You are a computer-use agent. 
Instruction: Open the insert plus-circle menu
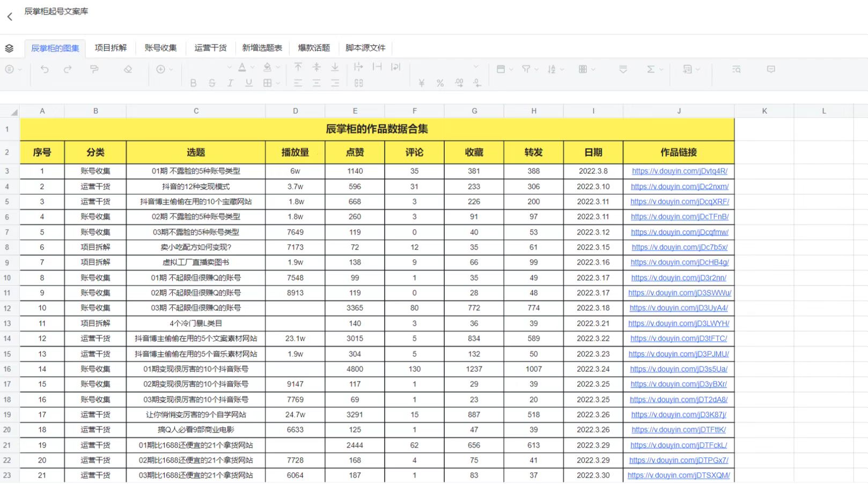click(164, 69)
